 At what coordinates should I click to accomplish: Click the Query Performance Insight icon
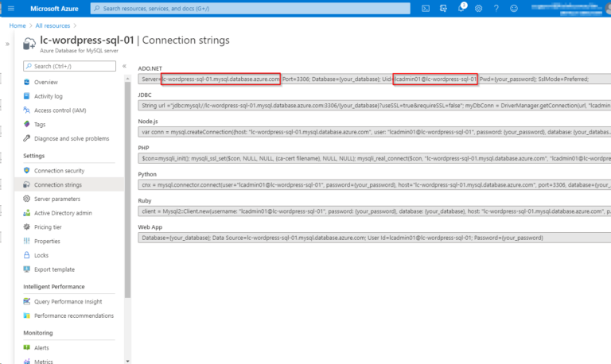click(x=26, y=301)
